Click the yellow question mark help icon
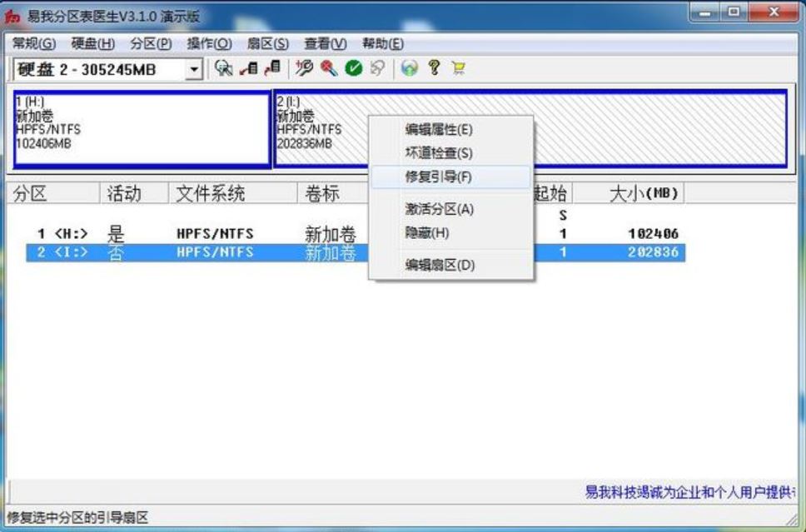The width and height of the screenshot is (806, 532). [x=435, y=67]
